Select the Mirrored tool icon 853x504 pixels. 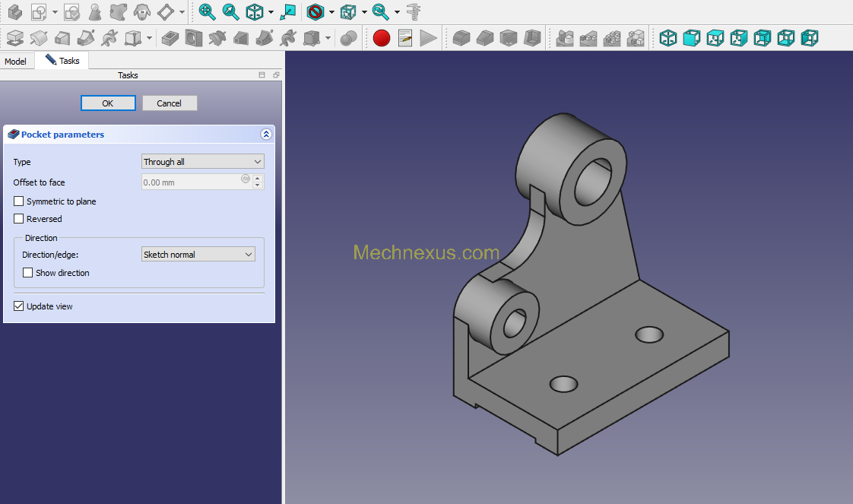pyautogui.click(x=565, y=38)
